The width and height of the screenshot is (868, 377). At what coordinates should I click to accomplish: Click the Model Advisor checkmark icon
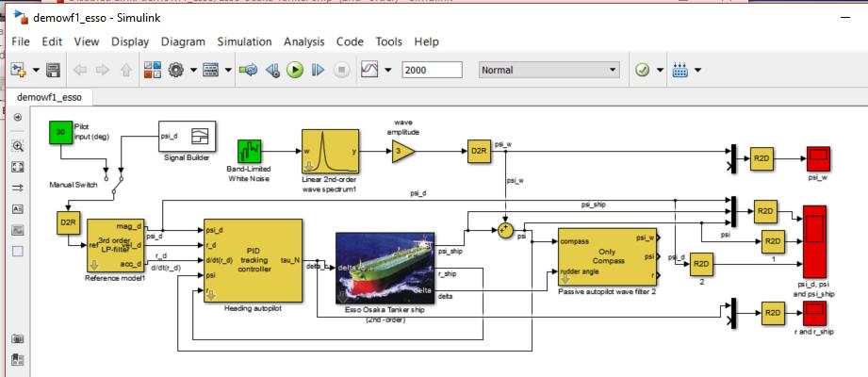click(x=643, y=71)
